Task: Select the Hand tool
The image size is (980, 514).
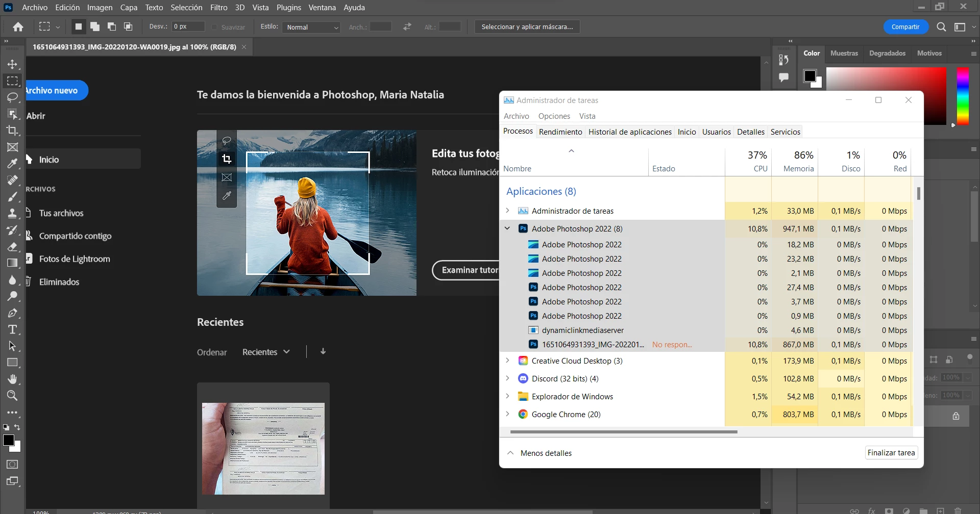Action: click(12, 379)
